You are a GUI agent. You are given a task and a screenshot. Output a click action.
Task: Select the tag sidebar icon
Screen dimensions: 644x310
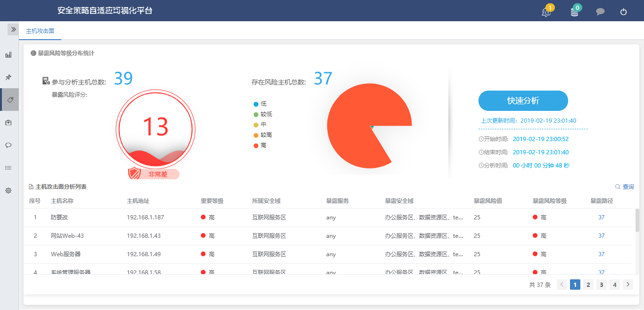click(9, 100)
